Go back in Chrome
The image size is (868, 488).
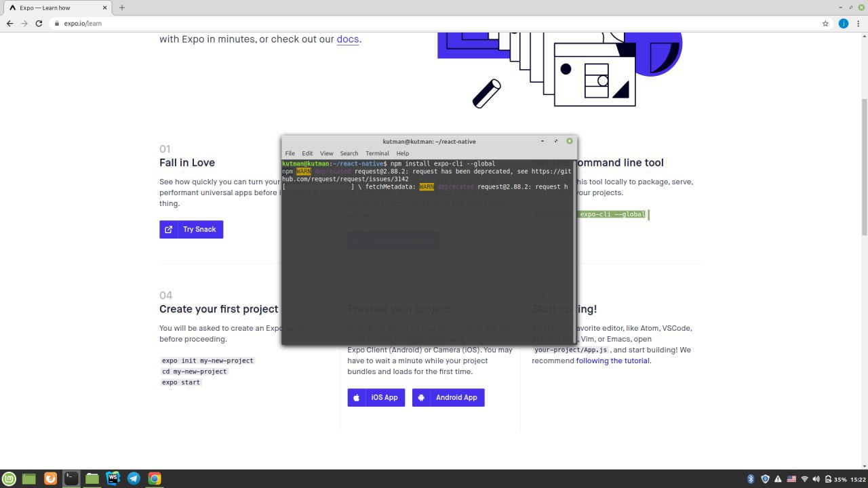pyautogui.click(x=9, y=23)
